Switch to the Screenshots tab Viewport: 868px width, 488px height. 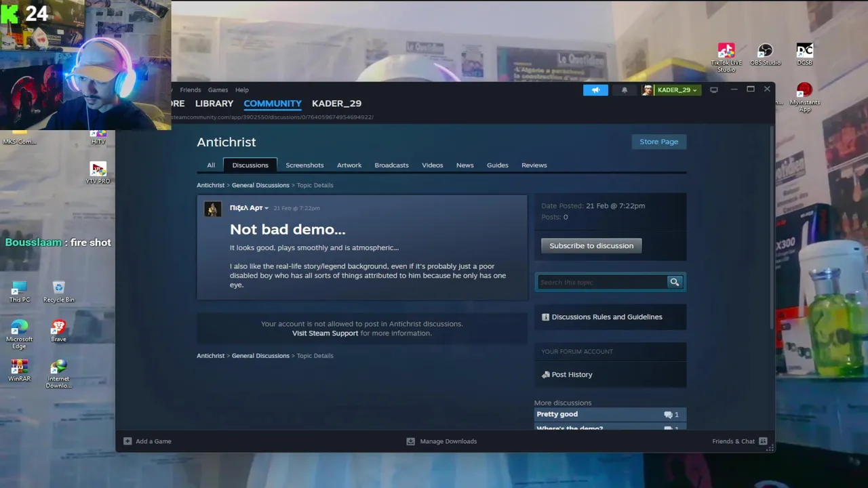[x=304, y=165]
